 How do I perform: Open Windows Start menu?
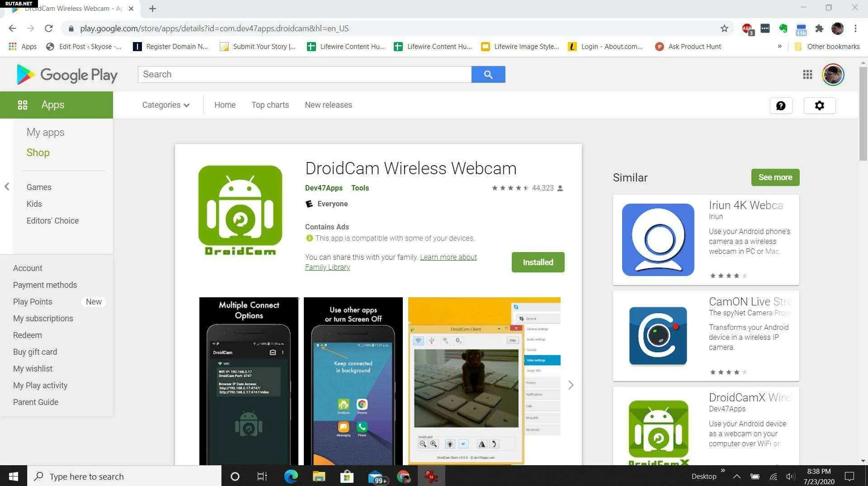(x=14, y=476)
